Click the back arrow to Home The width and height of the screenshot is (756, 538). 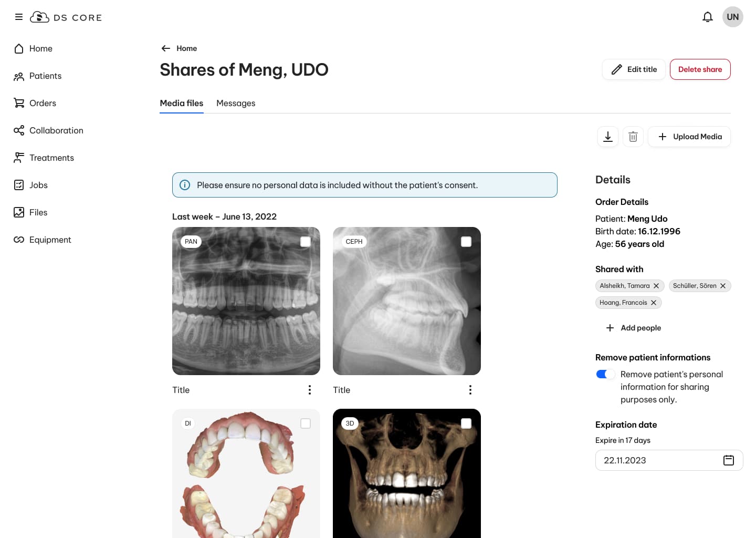pyautogui.click(x=166, y=48)
